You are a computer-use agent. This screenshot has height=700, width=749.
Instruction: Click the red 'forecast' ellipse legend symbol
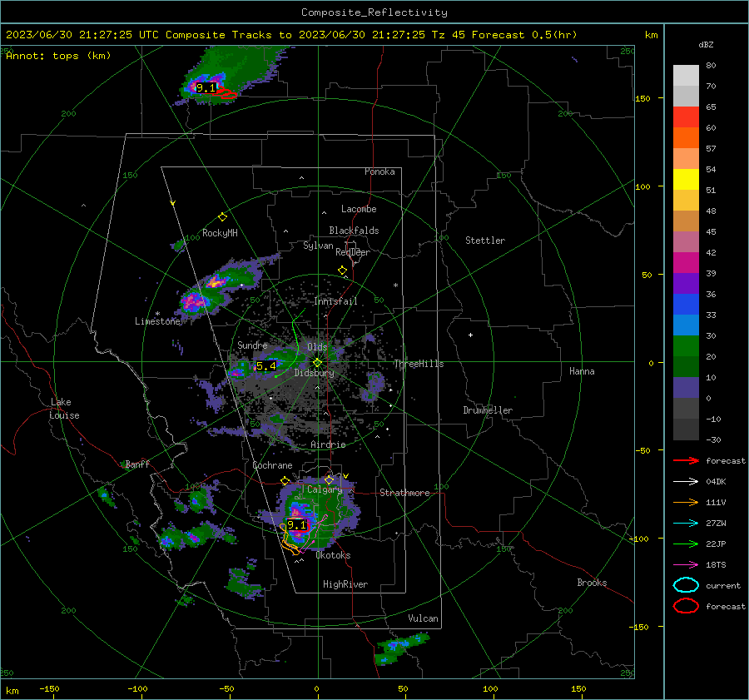pos(686,606)
